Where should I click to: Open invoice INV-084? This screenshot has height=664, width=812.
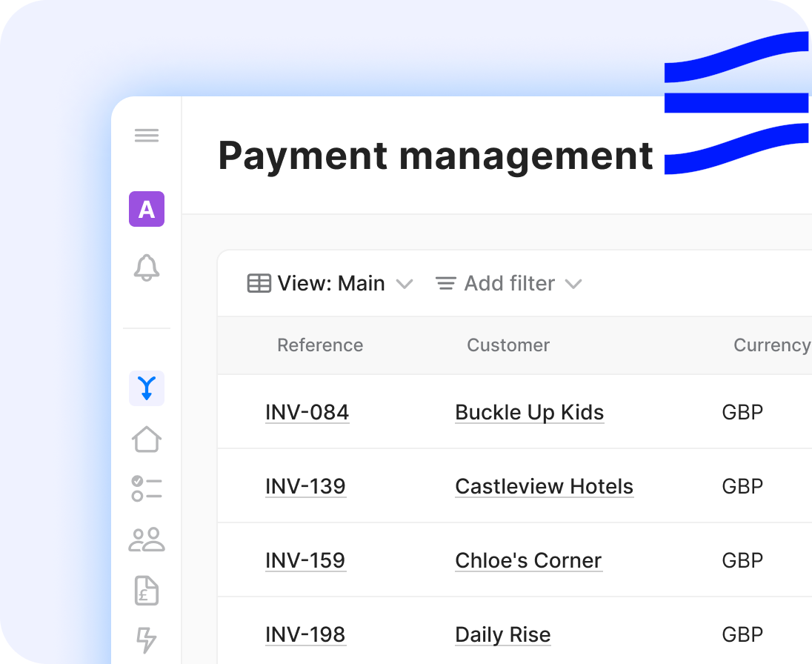tap(307, 412)
